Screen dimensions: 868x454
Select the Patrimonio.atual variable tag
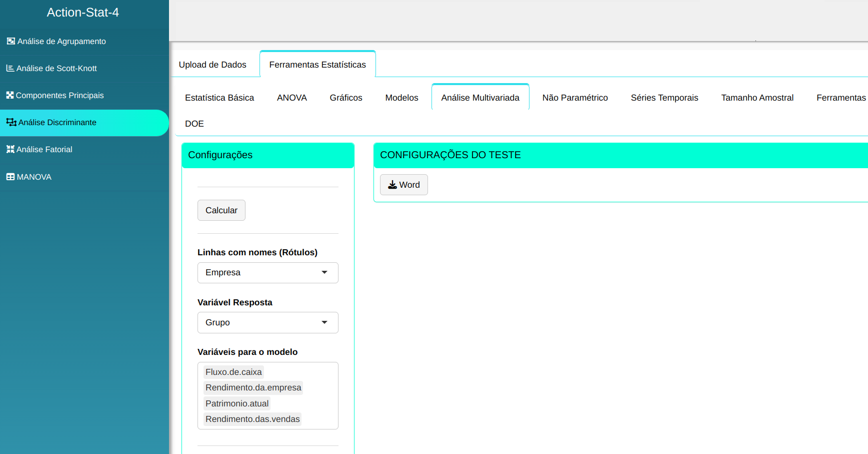click(236, 403)
